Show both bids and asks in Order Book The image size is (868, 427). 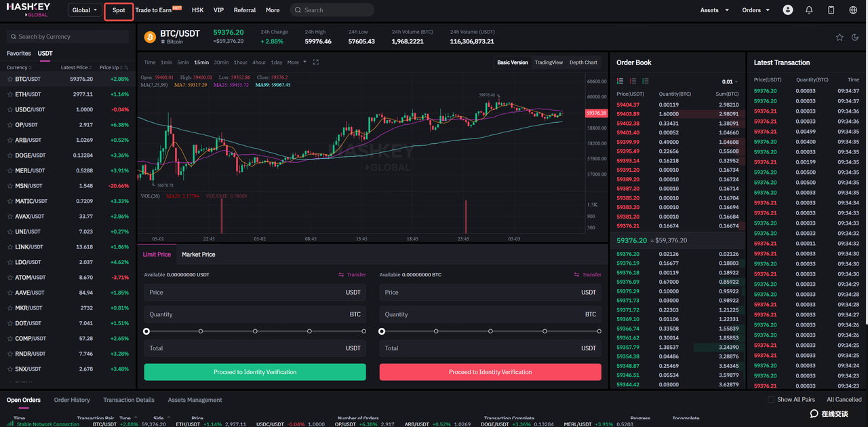[x=620, y=81]
